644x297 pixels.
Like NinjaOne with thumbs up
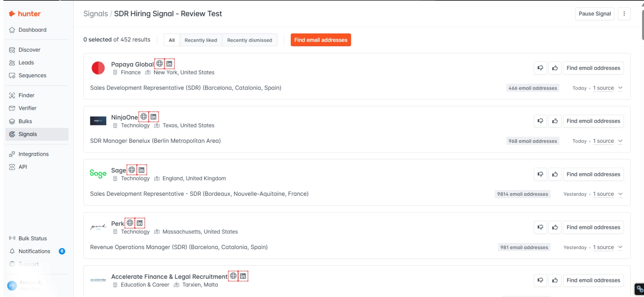point(555,121)
